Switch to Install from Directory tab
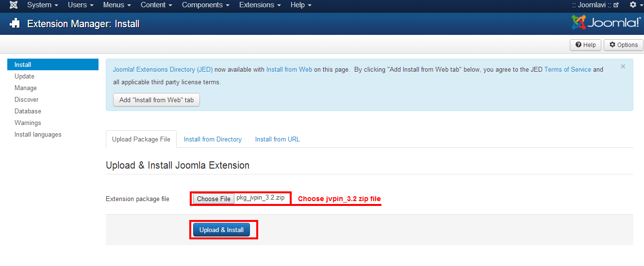Image resolution: width=644 pixels, height=266 pixels. pyautogui.click(x=213, y=139)
